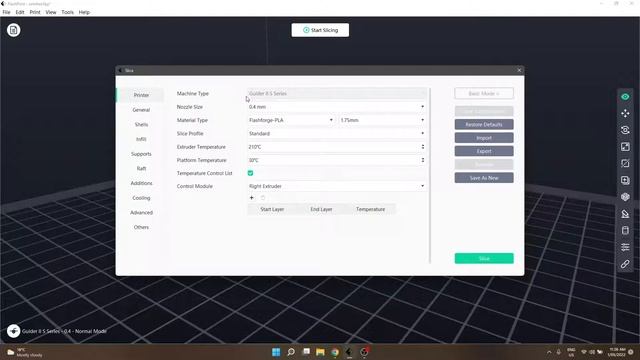Click the Export button
The height and width of the screenshot is (360, 640).
pos(484,151)
